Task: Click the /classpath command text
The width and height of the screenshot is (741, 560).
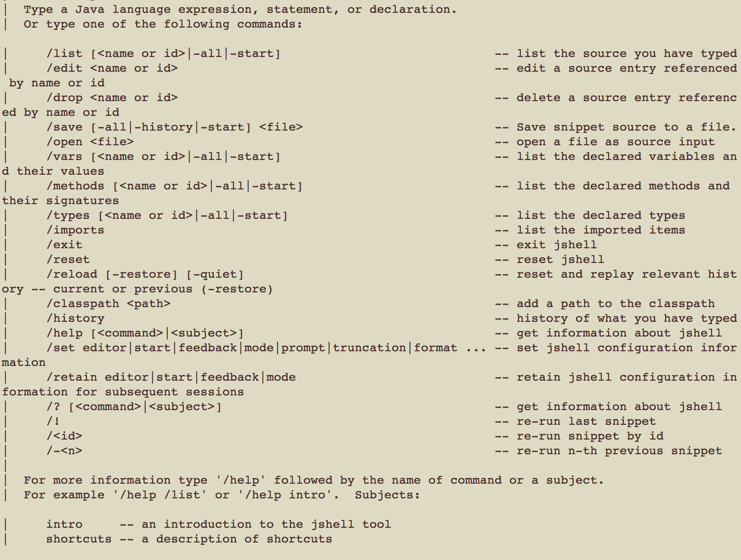Action: click(x=83, y=304)
